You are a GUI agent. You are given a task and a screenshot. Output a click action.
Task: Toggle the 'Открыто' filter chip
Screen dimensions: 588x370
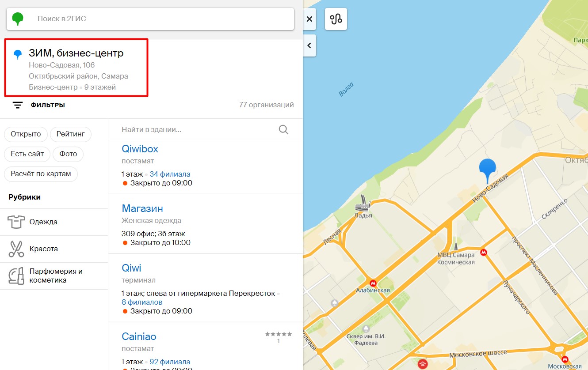pyautogui.click(x=26, y=134)
